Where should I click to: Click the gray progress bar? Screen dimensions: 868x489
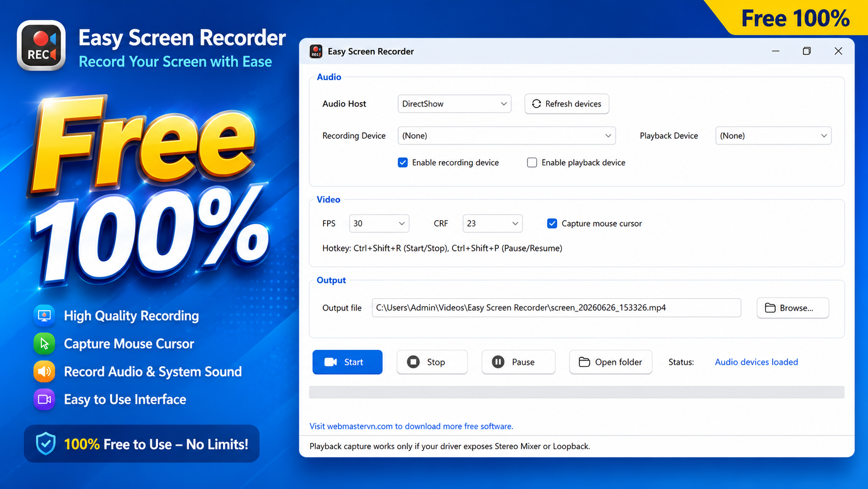577,392
